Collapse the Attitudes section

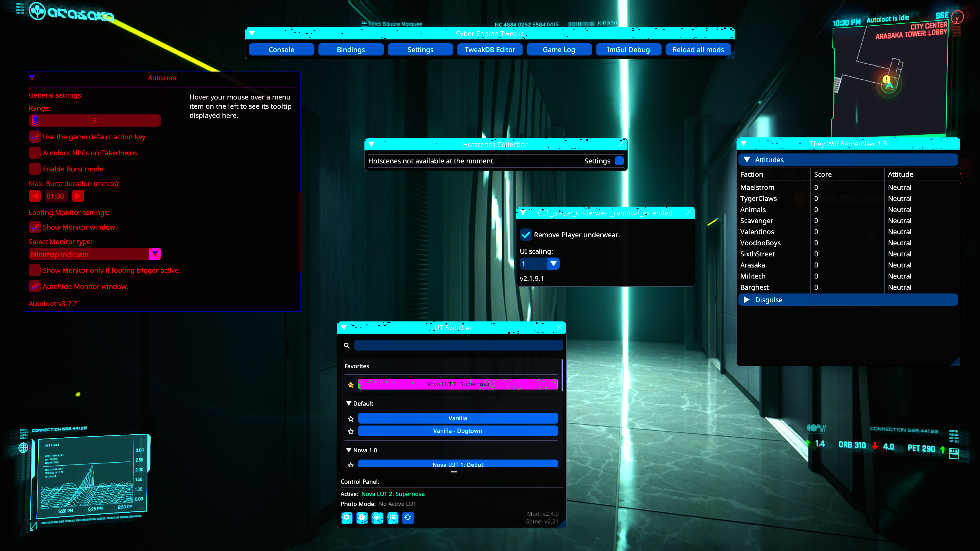tap(848, 160)
